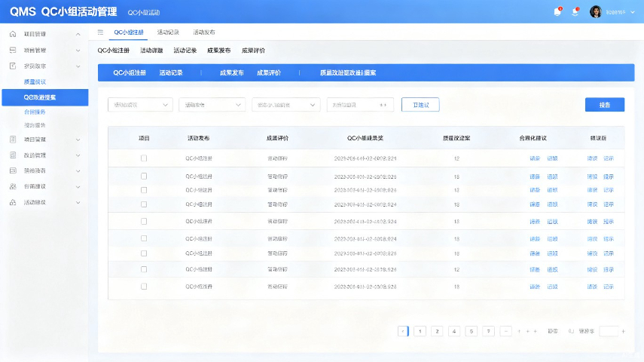Switch to the 活动发布 tab in the top tab strip

203,32
